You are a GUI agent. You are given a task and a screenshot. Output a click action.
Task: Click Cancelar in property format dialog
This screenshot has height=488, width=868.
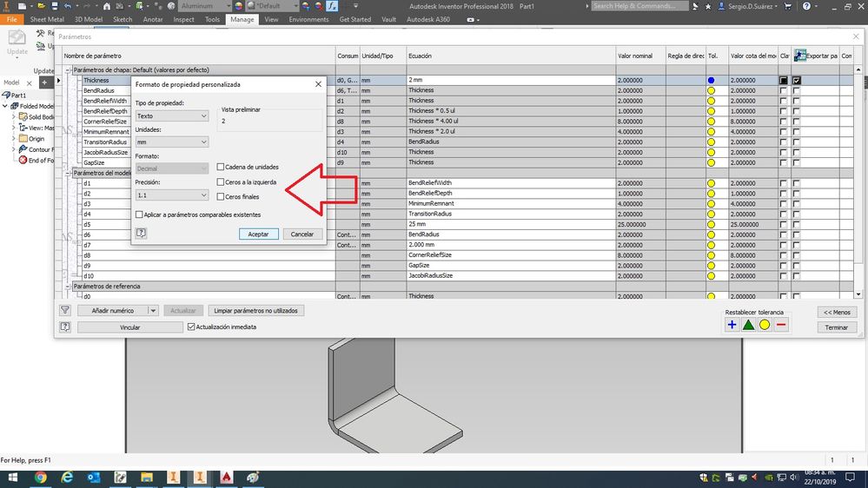point(302,234)
